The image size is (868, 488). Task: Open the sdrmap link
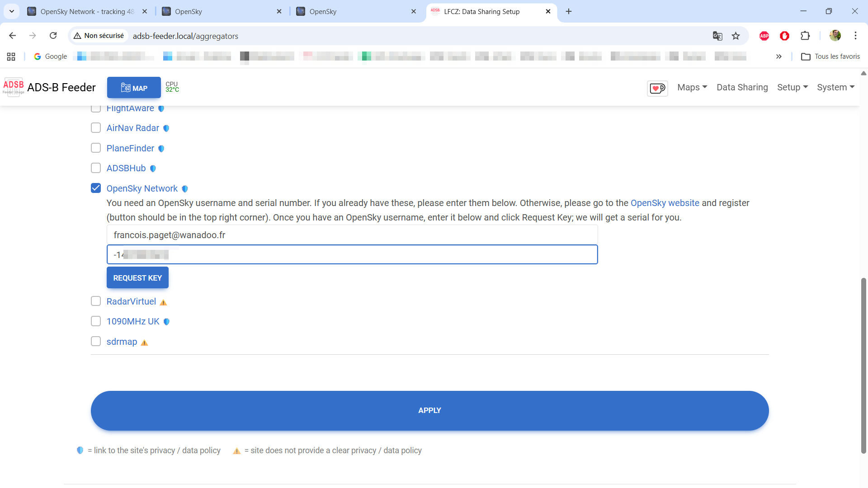point(122,342)
